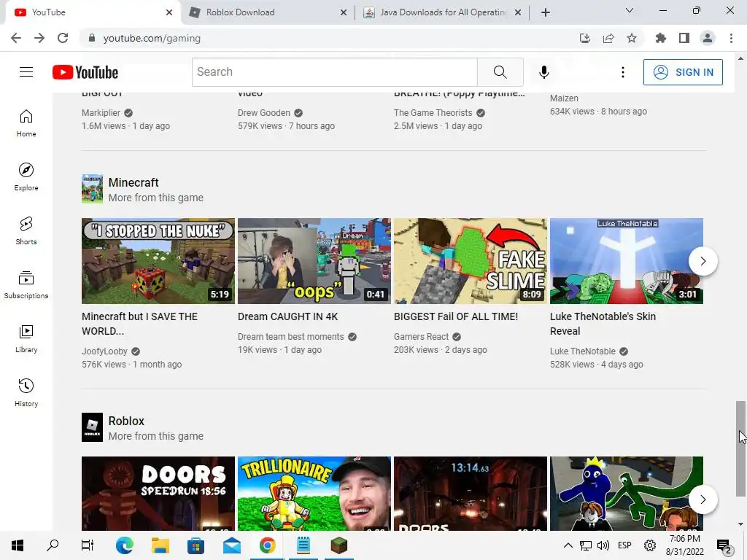Open Shorts in sidebar

(x=26, y=230)
